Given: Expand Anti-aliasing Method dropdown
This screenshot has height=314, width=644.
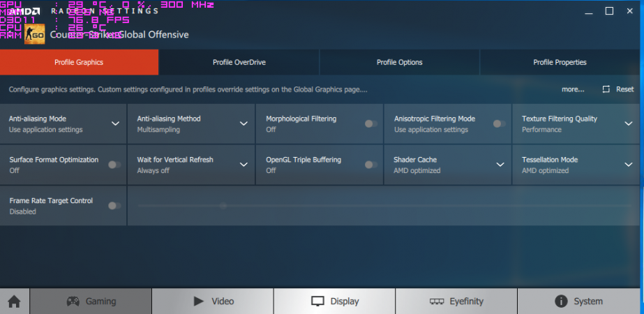Looking at the screenshot, I should pyautogui.click(x=244, y=124).
